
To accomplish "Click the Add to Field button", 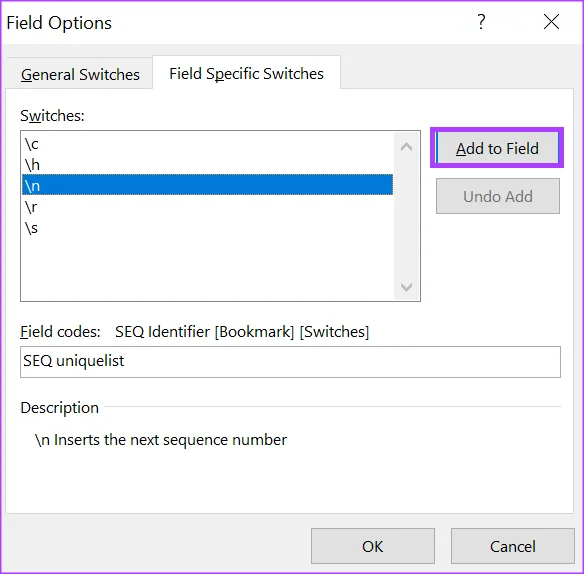I will (497, 148).
